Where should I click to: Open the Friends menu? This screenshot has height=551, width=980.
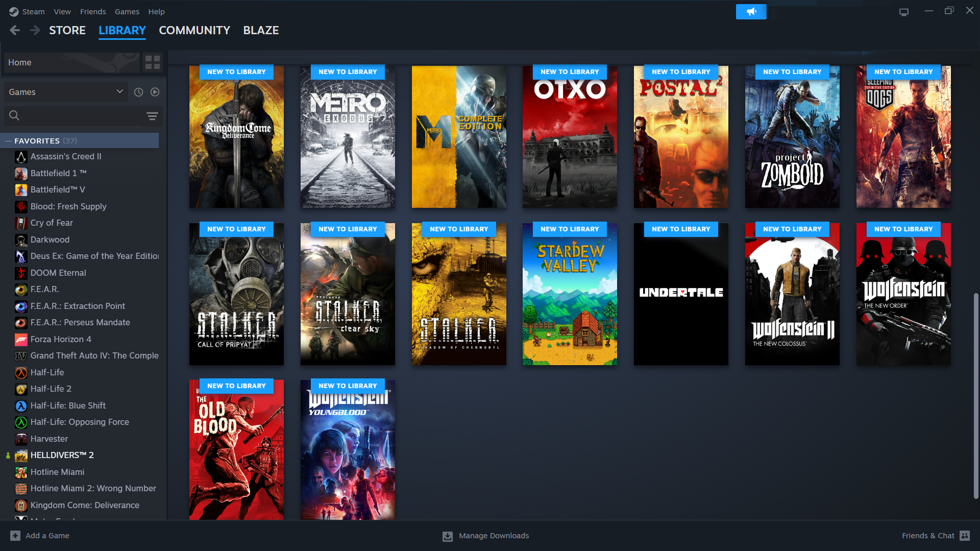(x=93, y=12)
